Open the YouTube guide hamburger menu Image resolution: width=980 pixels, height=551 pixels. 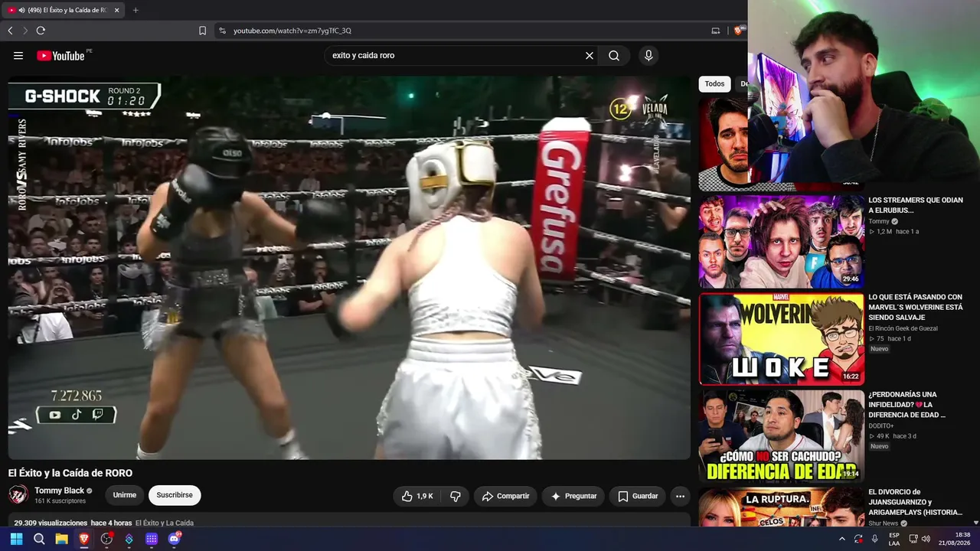(x=18, y=55)
